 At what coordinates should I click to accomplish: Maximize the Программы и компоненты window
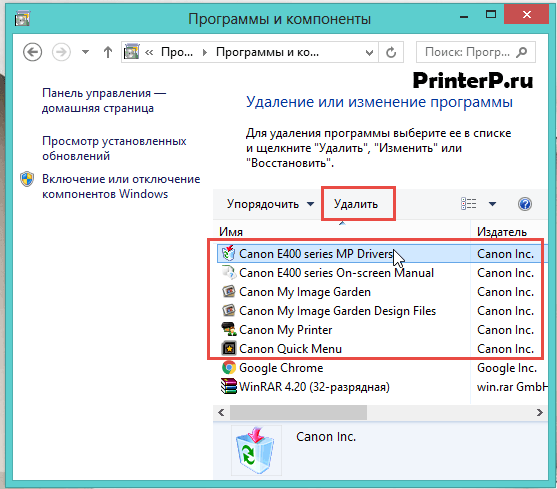tap(491, 15)
